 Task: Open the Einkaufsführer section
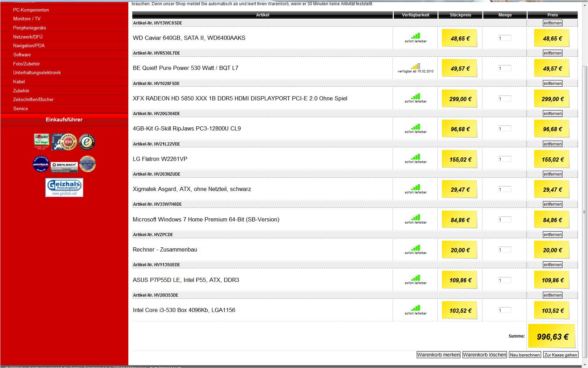(x=64, y=120)
